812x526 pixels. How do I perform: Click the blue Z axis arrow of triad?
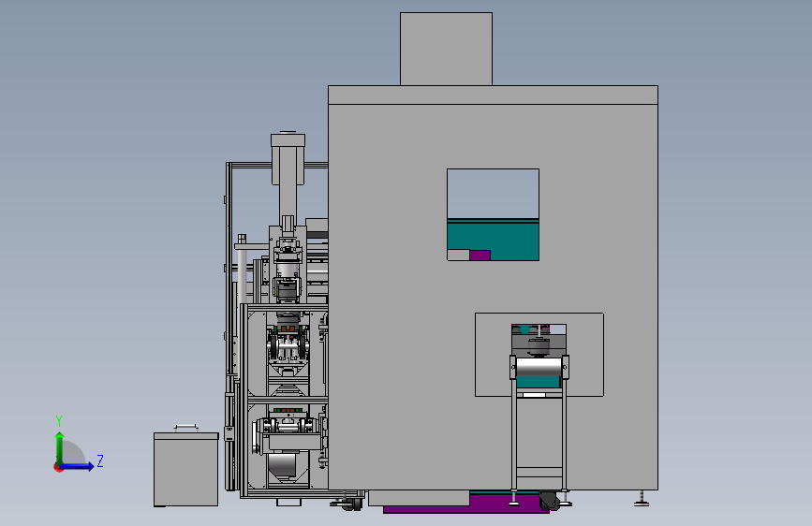click(x=79, y=466)
